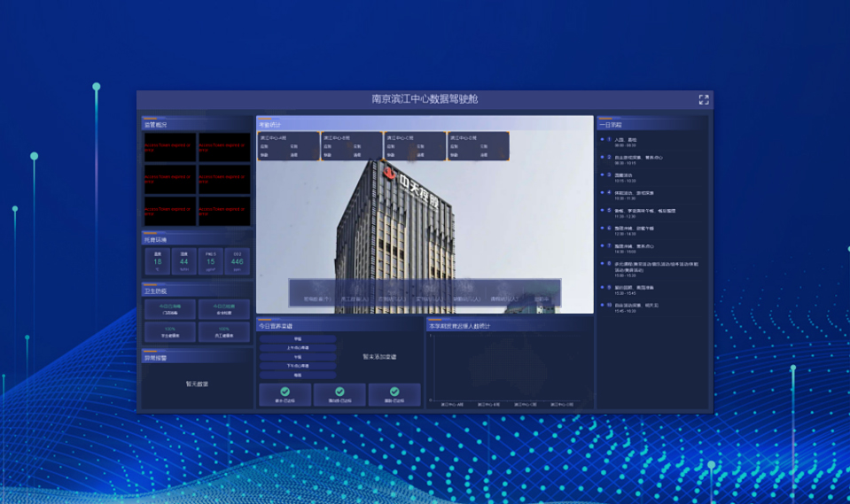Click 暂无数据 text in alarm panel
The image size is (850, 504).
(197, 384)
